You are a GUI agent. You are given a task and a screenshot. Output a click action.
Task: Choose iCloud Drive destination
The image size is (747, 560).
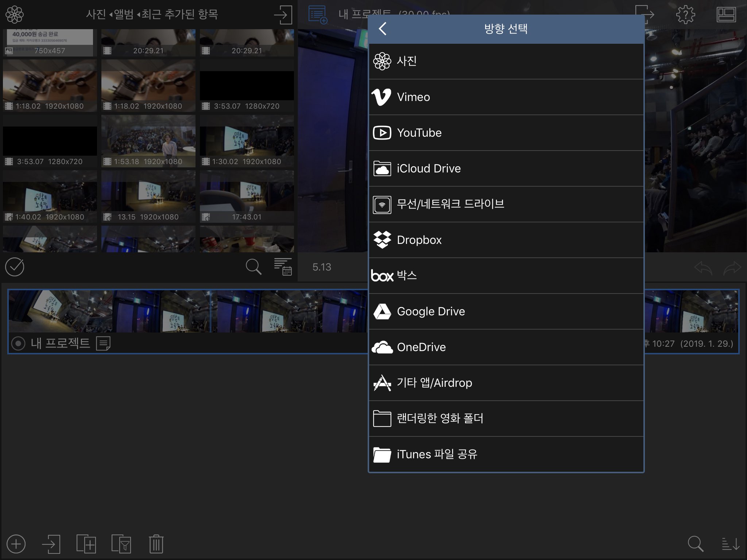[x=506, y=168]
